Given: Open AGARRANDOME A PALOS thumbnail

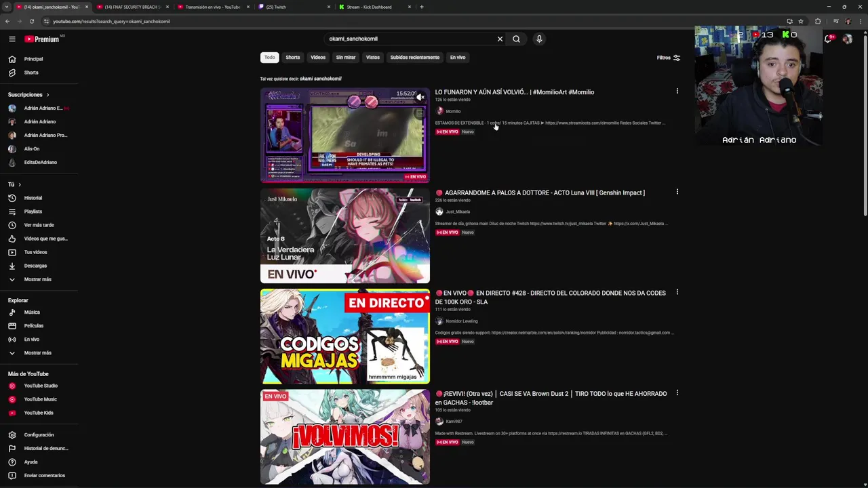Looking at the screenshot, I should (x=345, y=236).
